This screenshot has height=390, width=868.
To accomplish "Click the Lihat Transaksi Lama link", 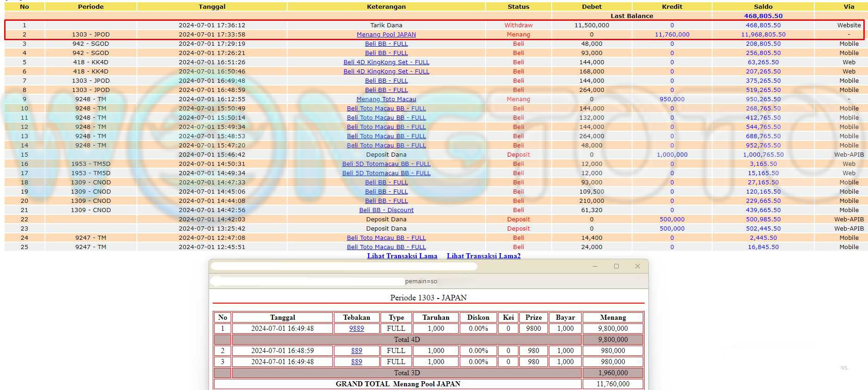I will tap(402, 256).
